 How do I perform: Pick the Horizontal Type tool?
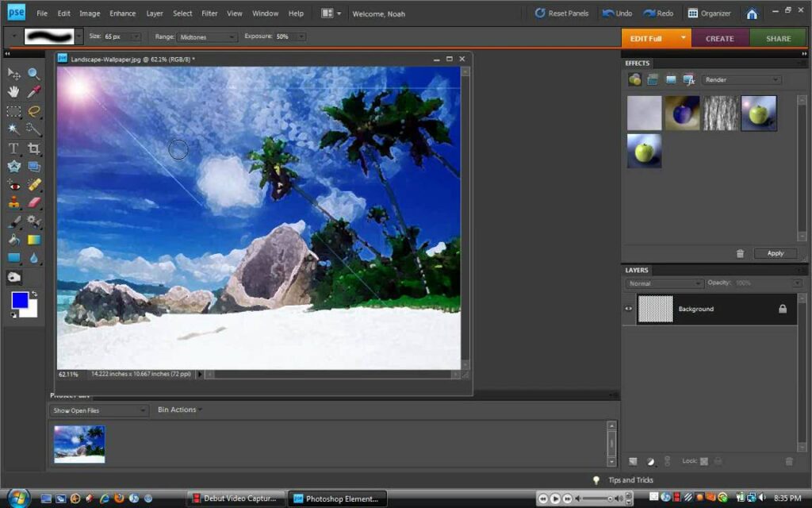pos(13,148)
